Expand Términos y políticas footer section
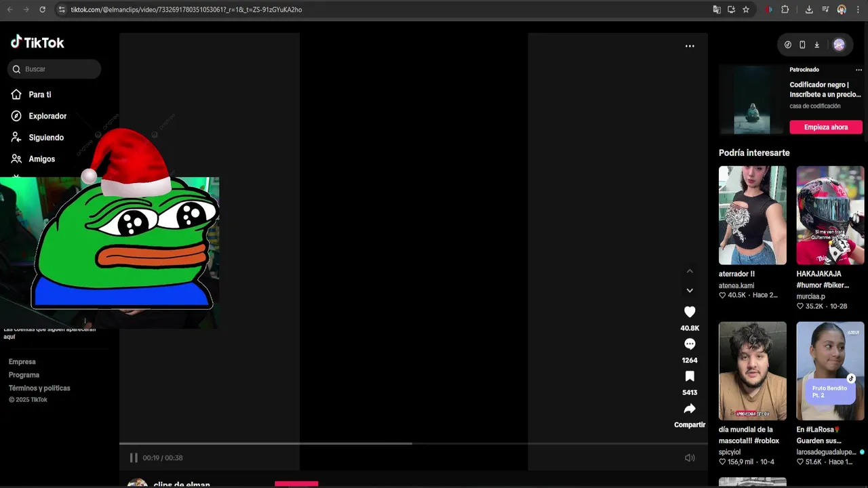 click(x=39, y=388)
